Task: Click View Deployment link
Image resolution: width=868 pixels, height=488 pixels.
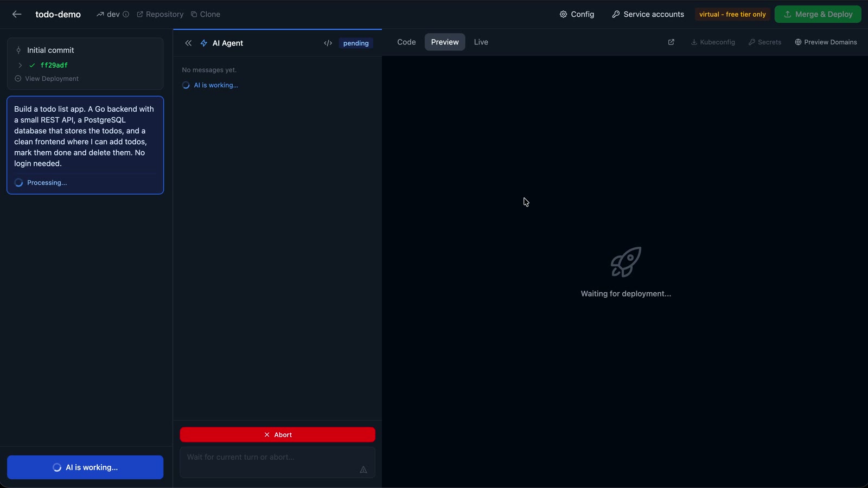Action: click(47, 79)
